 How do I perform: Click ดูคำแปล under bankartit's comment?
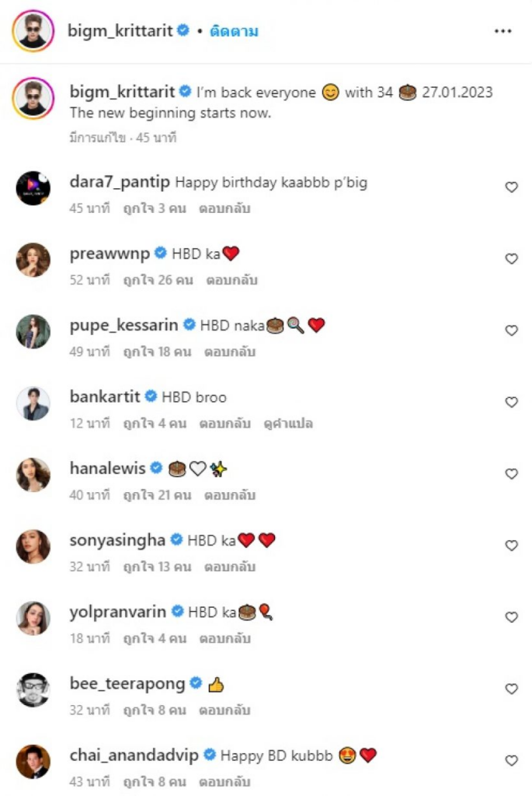point(288,424)
